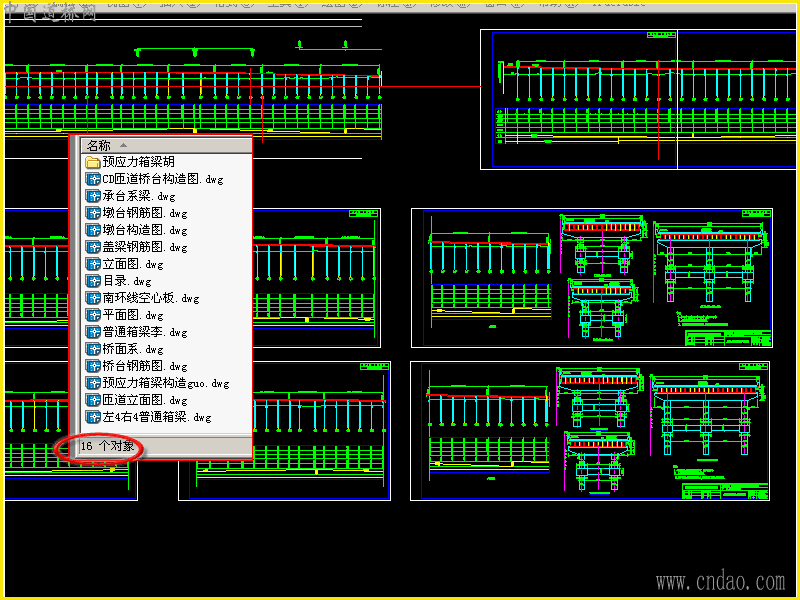This screenshot has height=600, width=800.
Task: Click the 桥面系.dwg file icon
Action: point(92,349)
